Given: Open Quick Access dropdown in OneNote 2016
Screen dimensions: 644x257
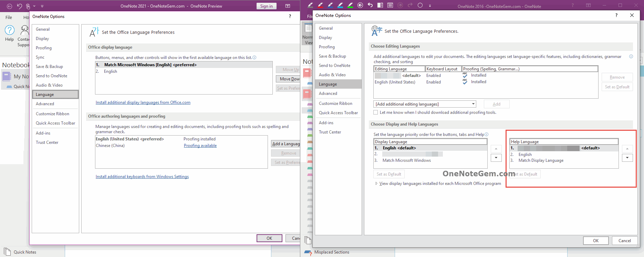Looking at the screenshot, I should 430,6.
